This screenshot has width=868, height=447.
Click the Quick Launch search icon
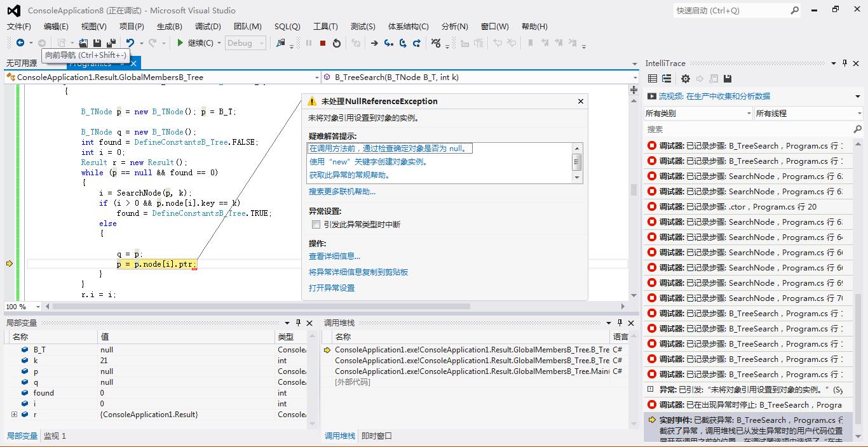pyautogui.click(x=795, y=10)
